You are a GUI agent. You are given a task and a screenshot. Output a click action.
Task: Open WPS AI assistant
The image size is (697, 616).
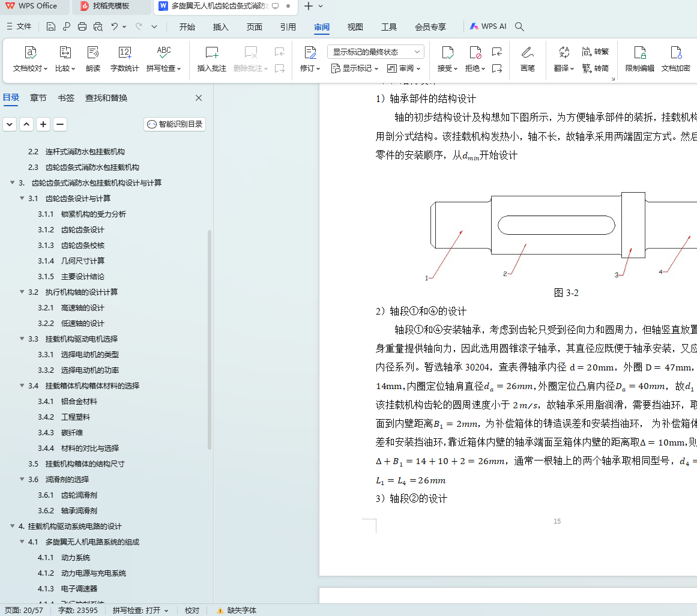coord(488,26)
